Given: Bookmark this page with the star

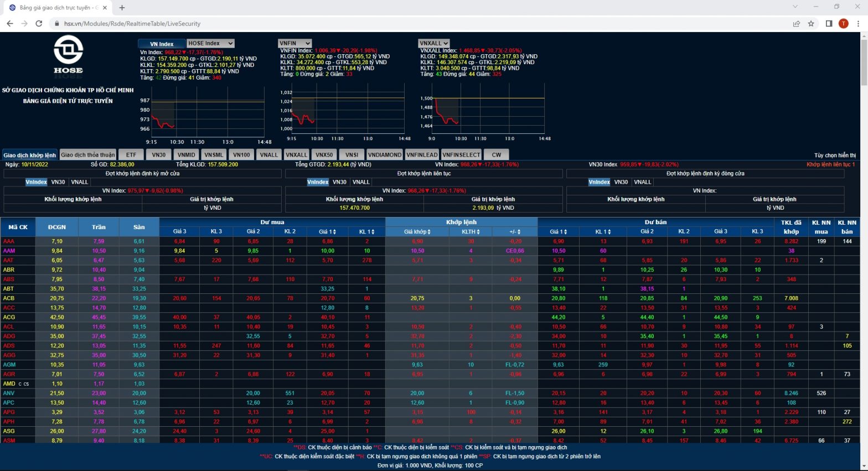Looking at the screenshot, I should tap(811, 23).
